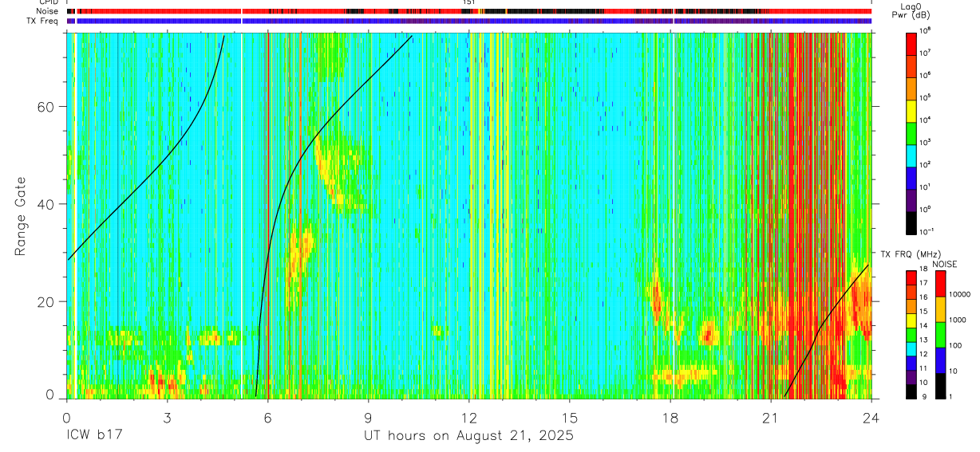Click the 'NOISE' colorbar title

(x=944, y=264)
